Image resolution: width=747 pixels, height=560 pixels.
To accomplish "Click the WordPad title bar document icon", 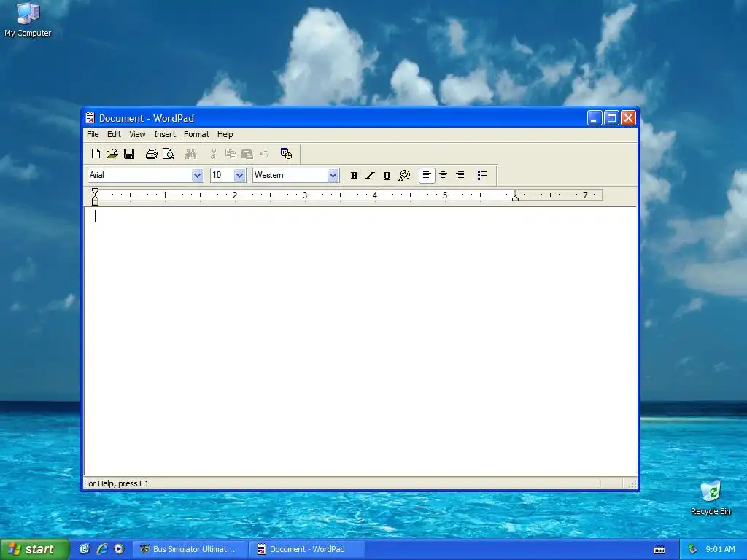I will 90,117.
